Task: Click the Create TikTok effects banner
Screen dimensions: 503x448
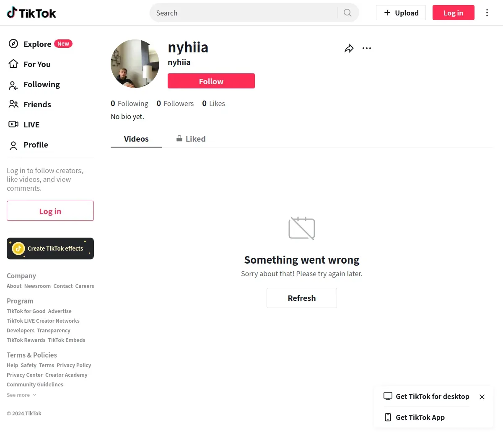Action: (50, 249)
